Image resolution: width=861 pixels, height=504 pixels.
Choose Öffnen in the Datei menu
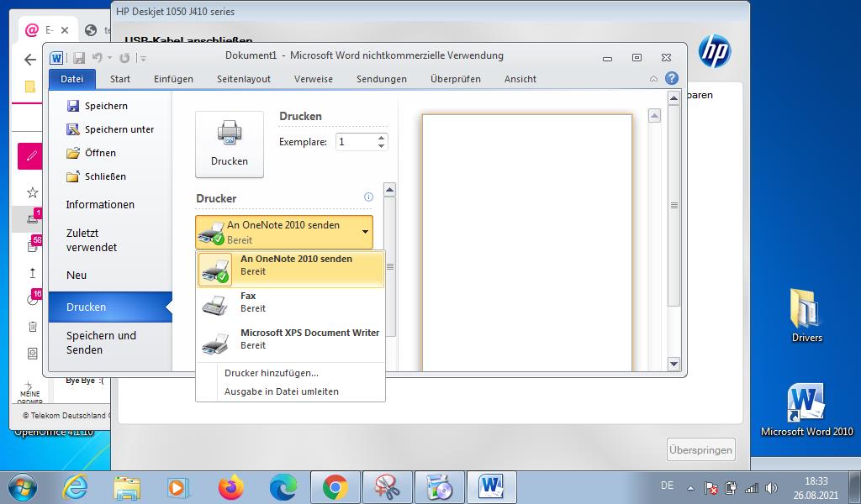[x=91, y=153]
